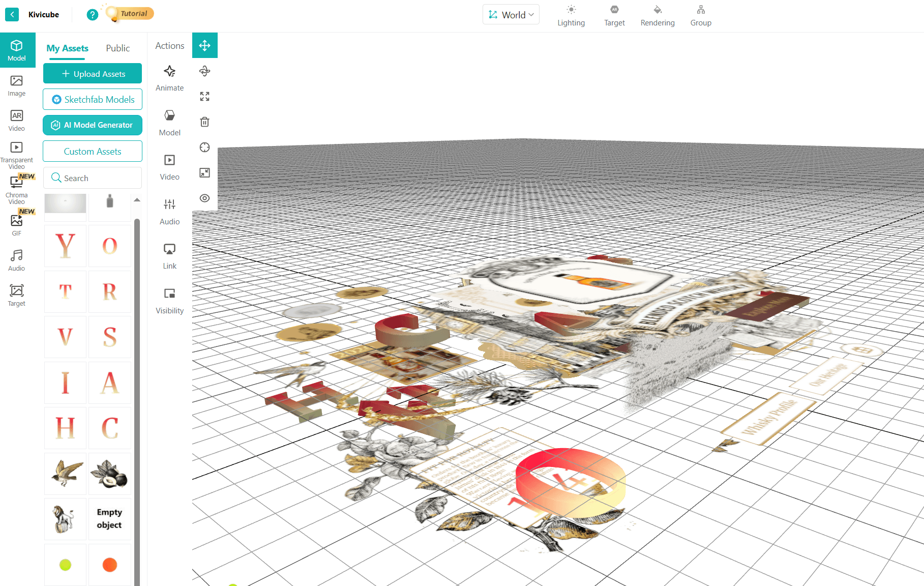Open Lighting settings

[x=571, y=16]
